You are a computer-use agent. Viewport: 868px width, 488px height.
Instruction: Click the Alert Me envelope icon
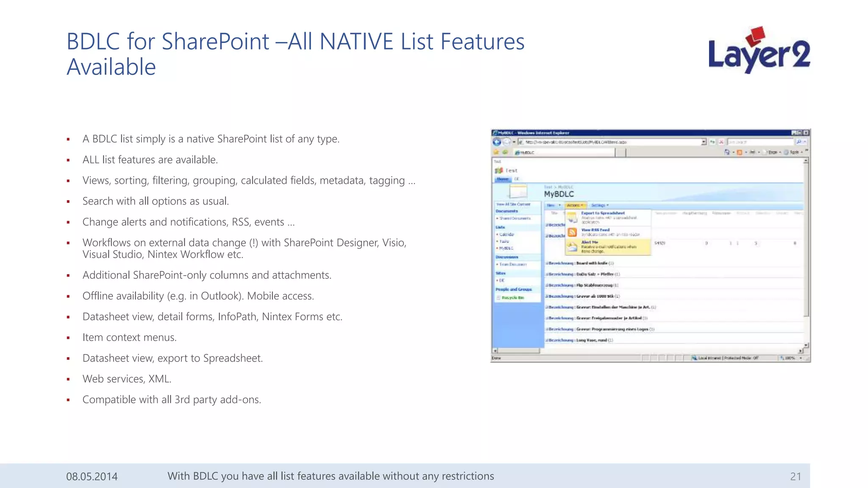(x=573, y=247)
